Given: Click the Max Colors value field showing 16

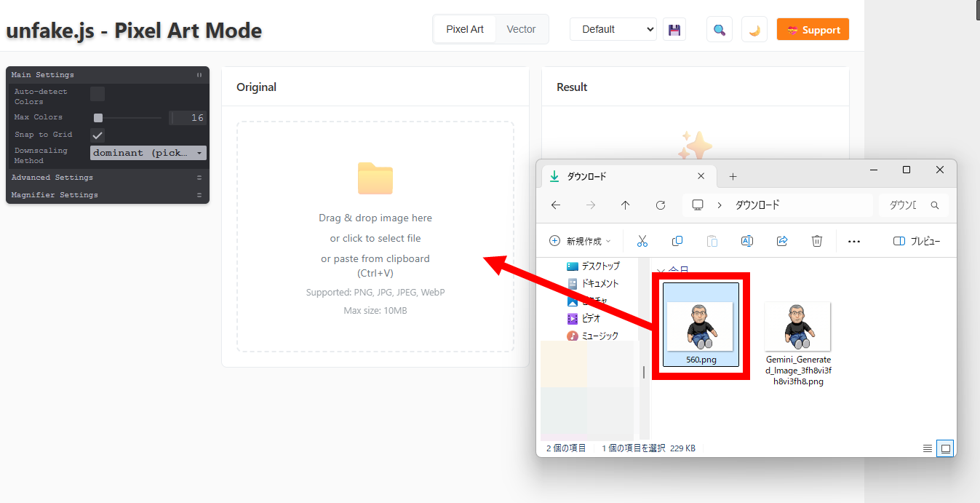Looking at the screenshot, I should pos(188,117).
